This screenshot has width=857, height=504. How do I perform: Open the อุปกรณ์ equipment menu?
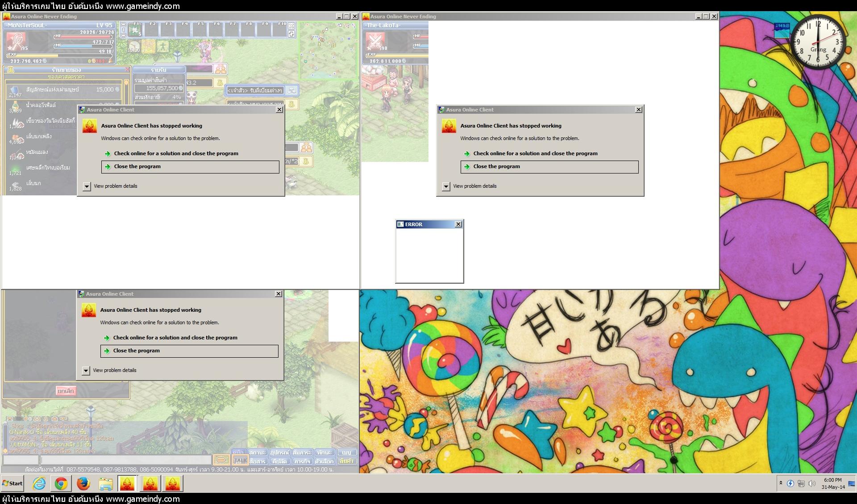(280, 452)
